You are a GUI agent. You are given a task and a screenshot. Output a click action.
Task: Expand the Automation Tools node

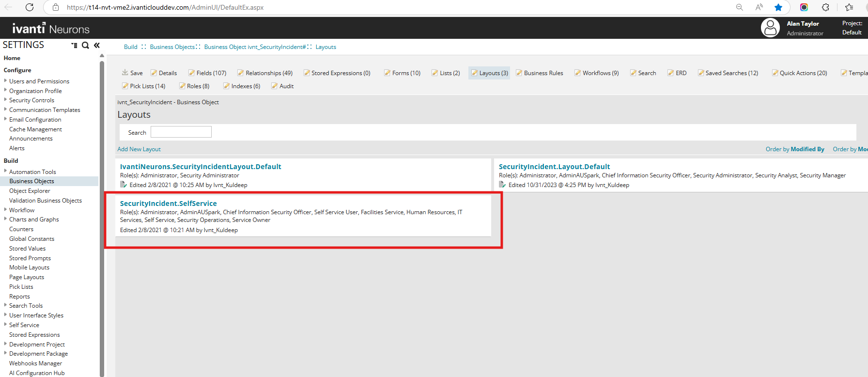(5, 172)
